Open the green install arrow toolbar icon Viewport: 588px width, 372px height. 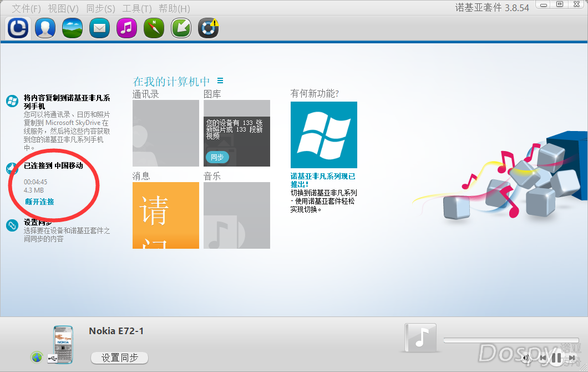[181, 28]
